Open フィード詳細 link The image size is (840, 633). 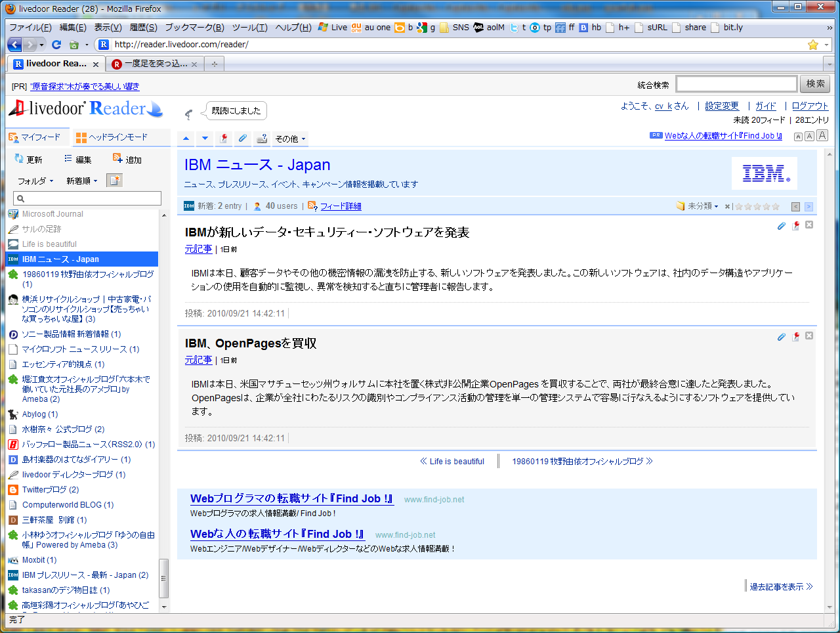tap(341, 206)
